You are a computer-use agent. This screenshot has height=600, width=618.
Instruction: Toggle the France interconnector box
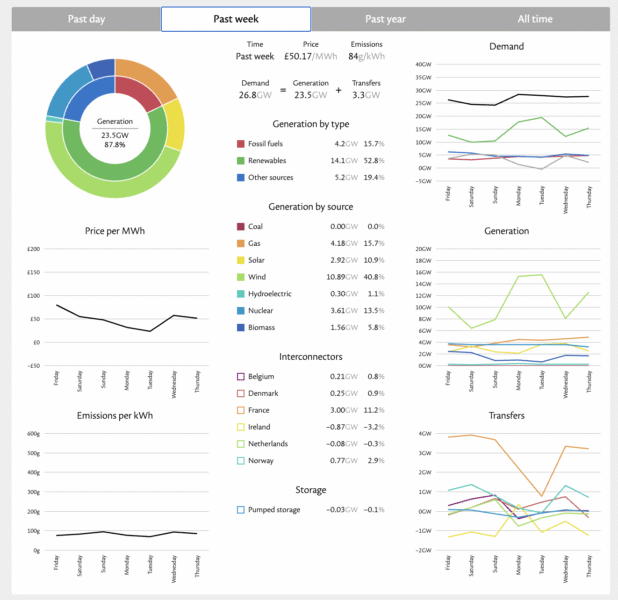[240, 410]
